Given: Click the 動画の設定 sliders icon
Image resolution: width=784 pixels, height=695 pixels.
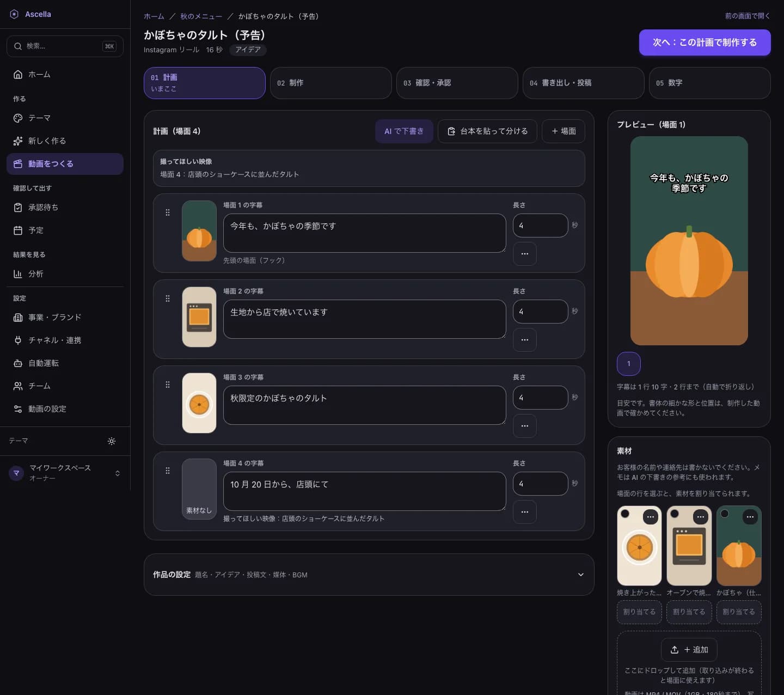Looking at the screenshot, I should [x=18, y=409].
